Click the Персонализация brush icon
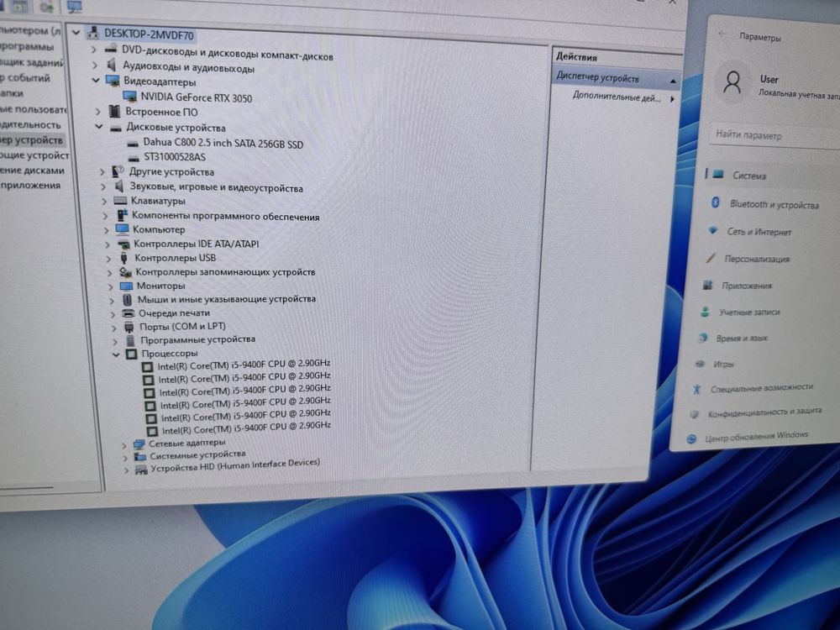Viewport: 840px width, 630px height. [x=711, y=258]
